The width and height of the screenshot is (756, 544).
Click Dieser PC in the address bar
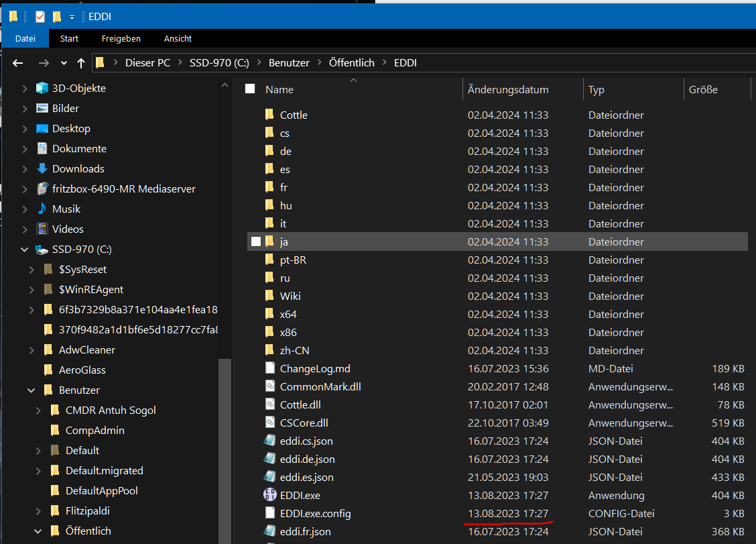point(147,63)
